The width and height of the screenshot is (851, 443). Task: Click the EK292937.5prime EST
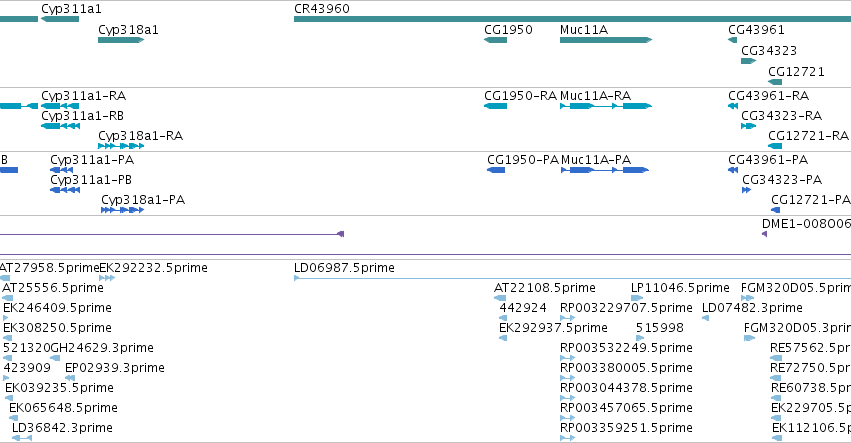pyautogui.click(x=503, y=338)
